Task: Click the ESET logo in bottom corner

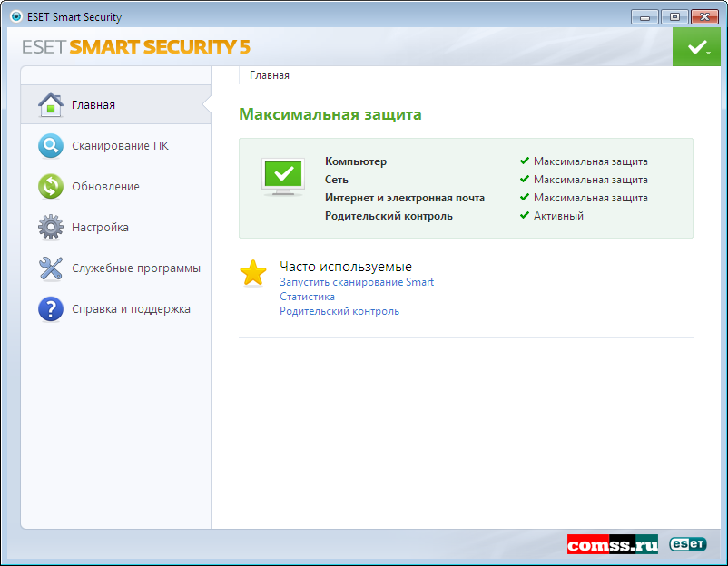Action: 687,543
